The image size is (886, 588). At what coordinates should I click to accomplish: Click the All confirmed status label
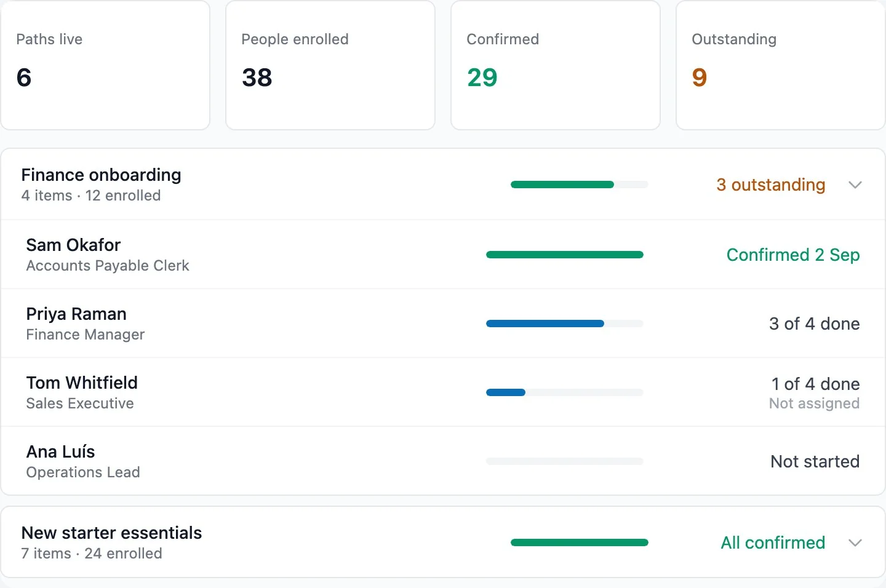773,542
